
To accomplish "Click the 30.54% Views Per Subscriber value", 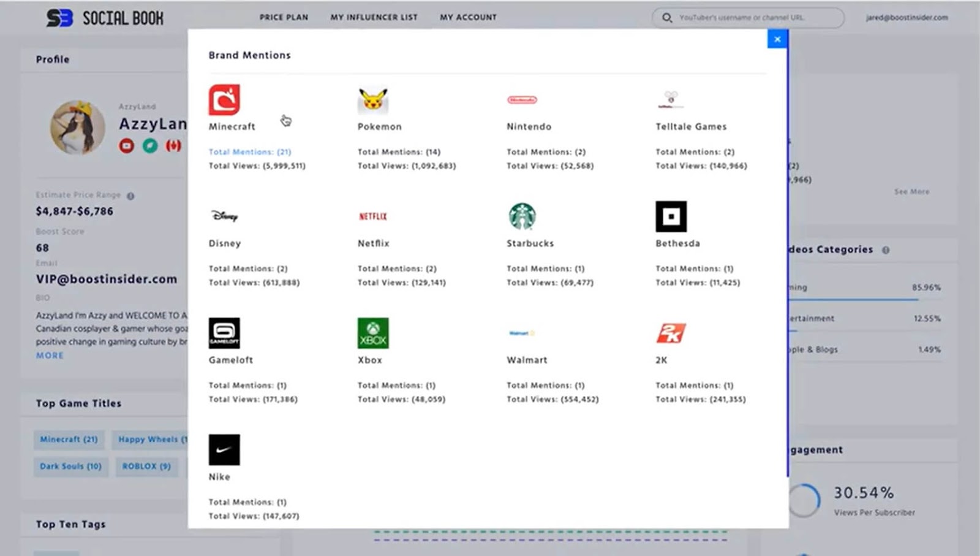I will click(864, 493).
